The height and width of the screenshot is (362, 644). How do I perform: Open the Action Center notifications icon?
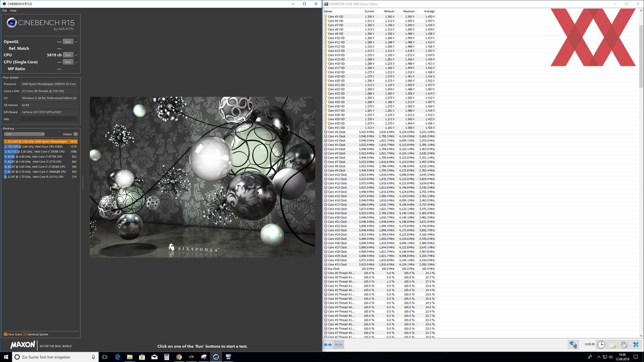click(x=635, y=357)
